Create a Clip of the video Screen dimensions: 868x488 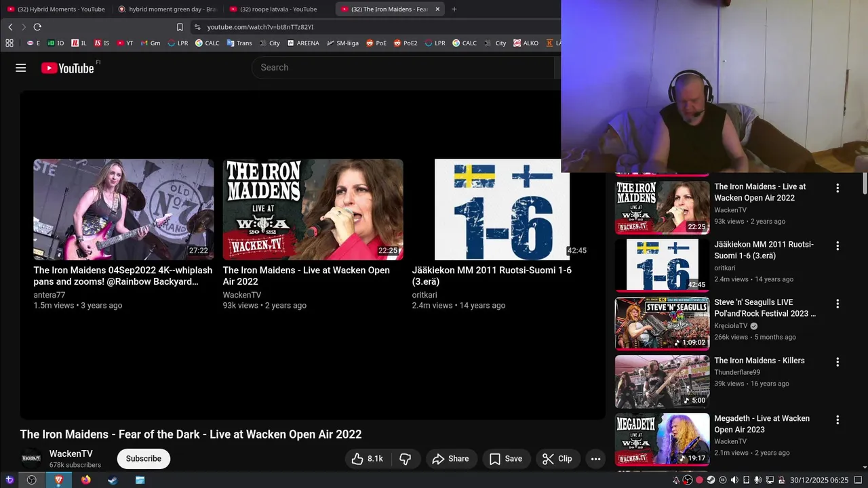557,459
